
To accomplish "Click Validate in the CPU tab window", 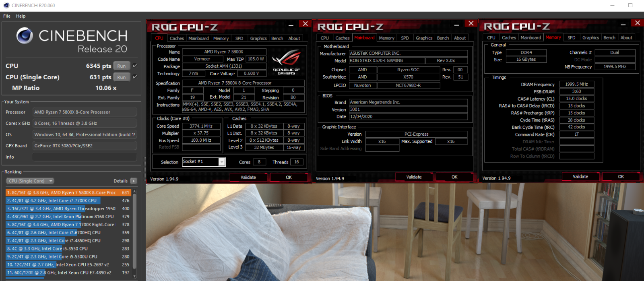I will pyautogui.click(x=248, y=178).
